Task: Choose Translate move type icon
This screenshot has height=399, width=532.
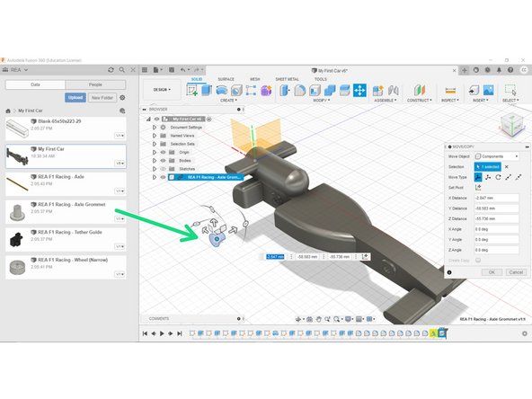Action: point(488,177)
